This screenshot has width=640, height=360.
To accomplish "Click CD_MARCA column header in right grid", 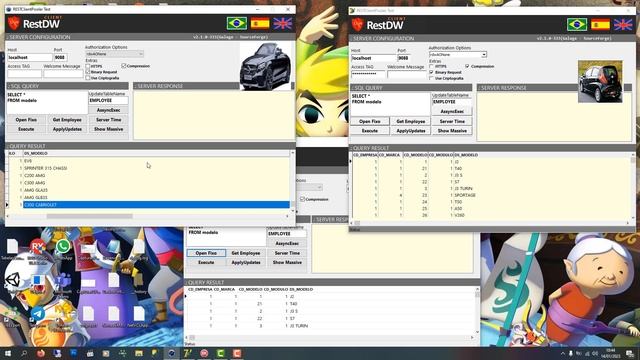I will tap(390, 155).
